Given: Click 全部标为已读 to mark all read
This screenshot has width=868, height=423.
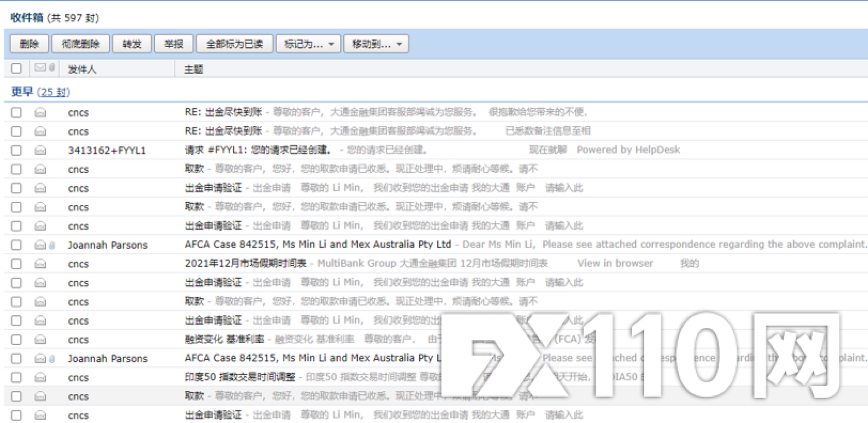Looking at the screenshot, I should pyautogui.click(x=234, y=44).
